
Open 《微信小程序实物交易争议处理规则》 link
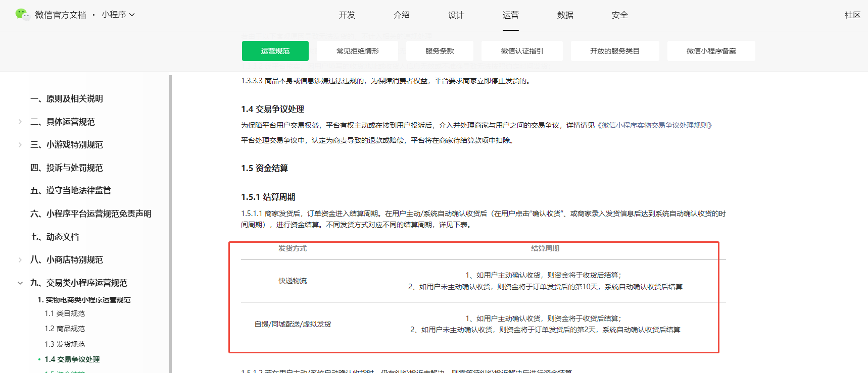[x=655, y=125]
